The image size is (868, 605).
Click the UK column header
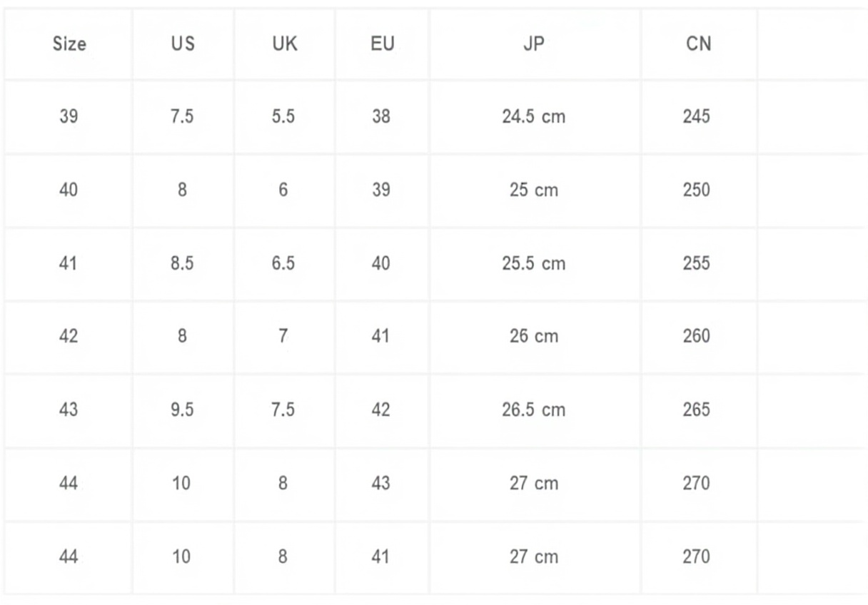tap(284, 44)
